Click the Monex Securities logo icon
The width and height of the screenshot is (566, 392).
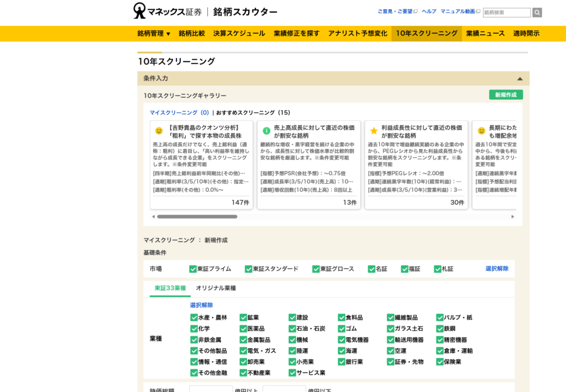tap(139, 11)
